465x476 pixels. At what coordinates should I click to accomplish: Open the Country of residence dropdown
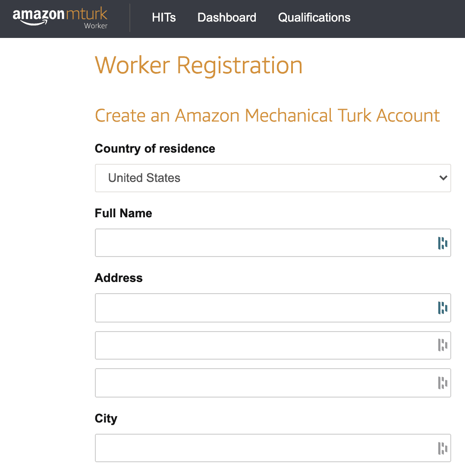(273, 178)
